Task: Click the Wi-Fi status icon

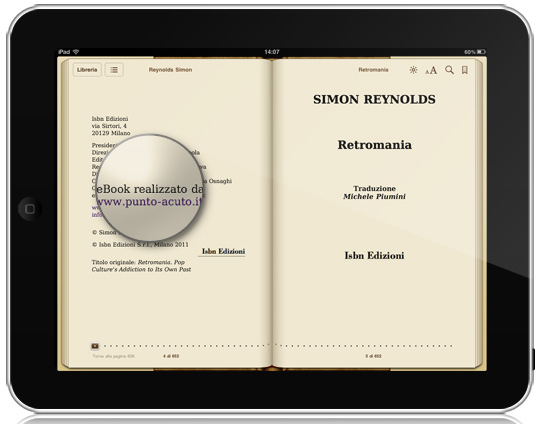Action: click(76, 52)
